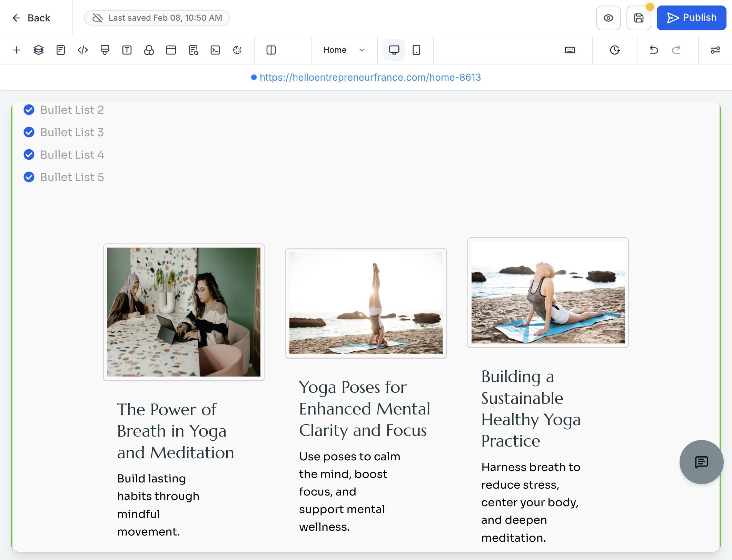Open version history clock icon
Viewport: 732px width, 560px height.
point(615,50)
